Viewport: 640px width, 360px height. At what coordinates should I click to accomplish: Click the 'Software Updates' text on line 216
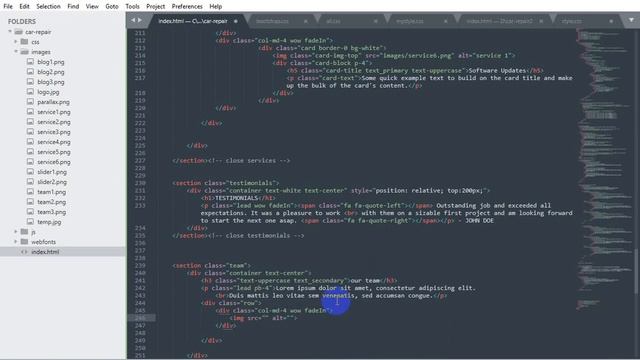click(x=497, y=70)
